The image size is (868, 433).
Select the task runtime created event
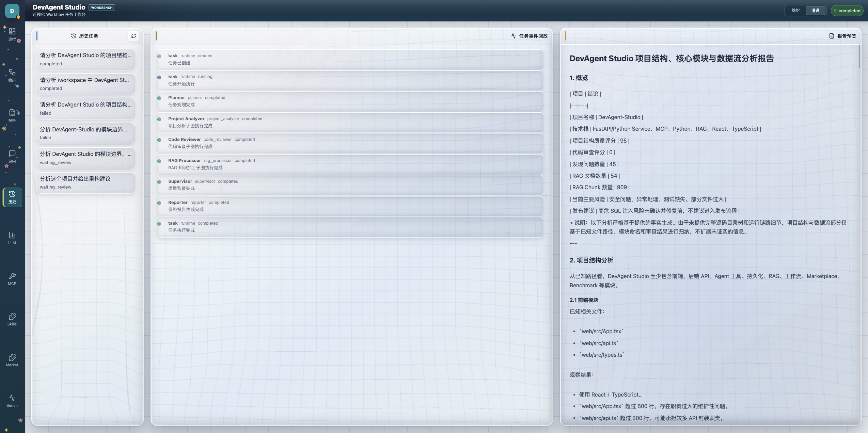pos(350,59)
